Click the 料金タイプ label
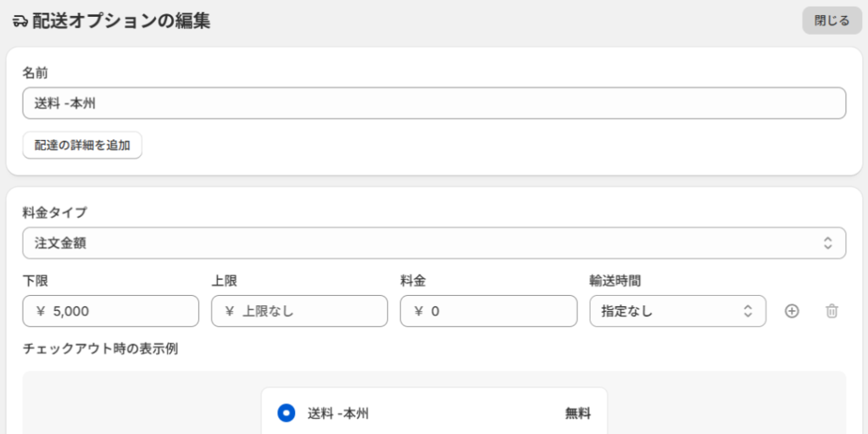 click(x=55, y=212)
